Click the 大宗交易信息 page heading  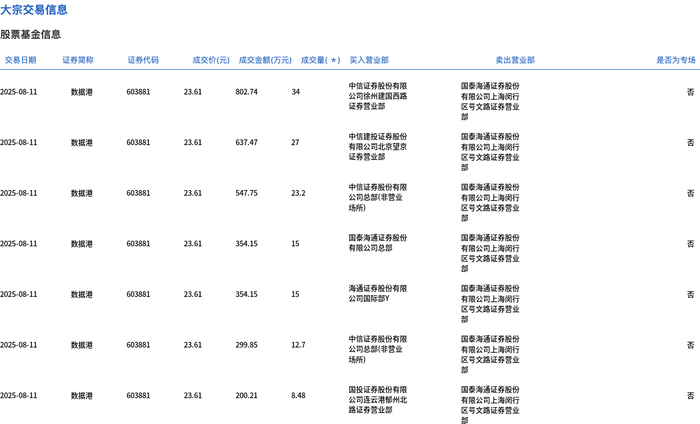(x=34, y=9)
